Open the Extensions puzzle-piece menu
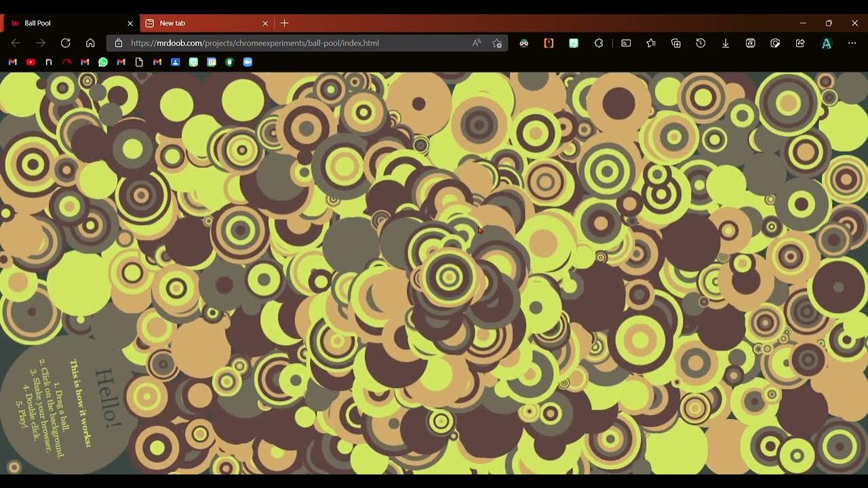This screenshot has height=488, width=868. 599,43
